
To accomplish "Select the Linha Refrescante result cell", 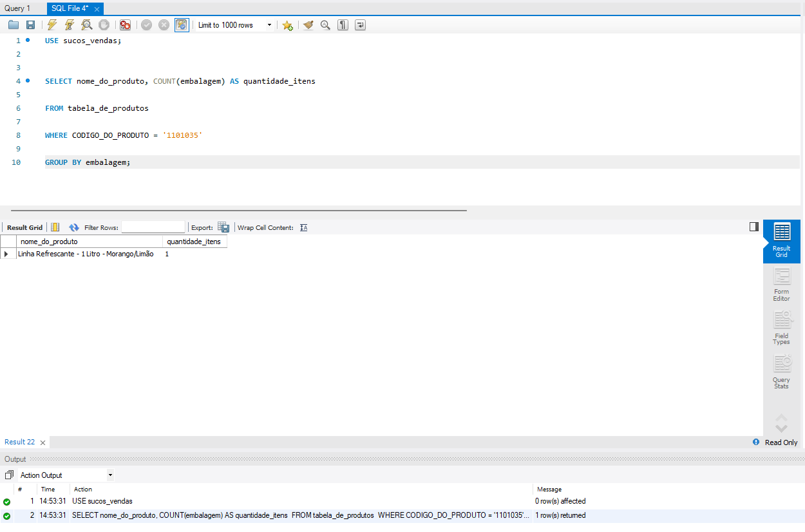I will click(90, 254).
